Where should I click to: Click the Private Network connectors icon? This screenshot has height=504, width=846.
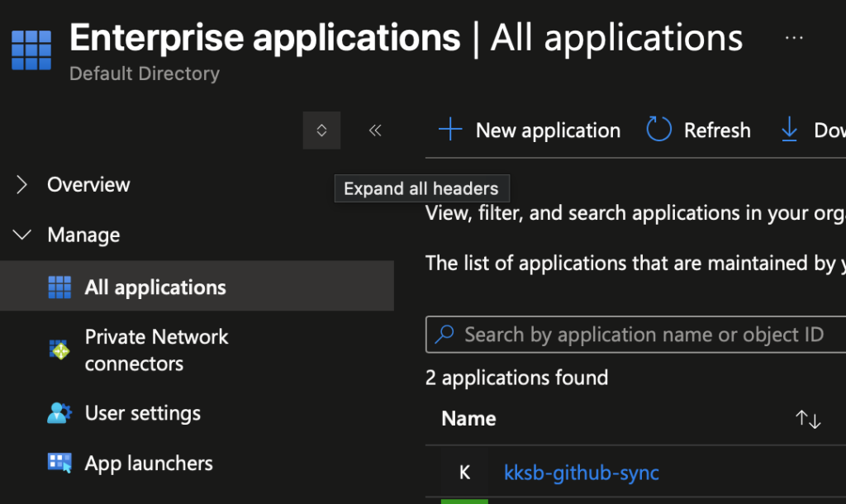[59, 350]
